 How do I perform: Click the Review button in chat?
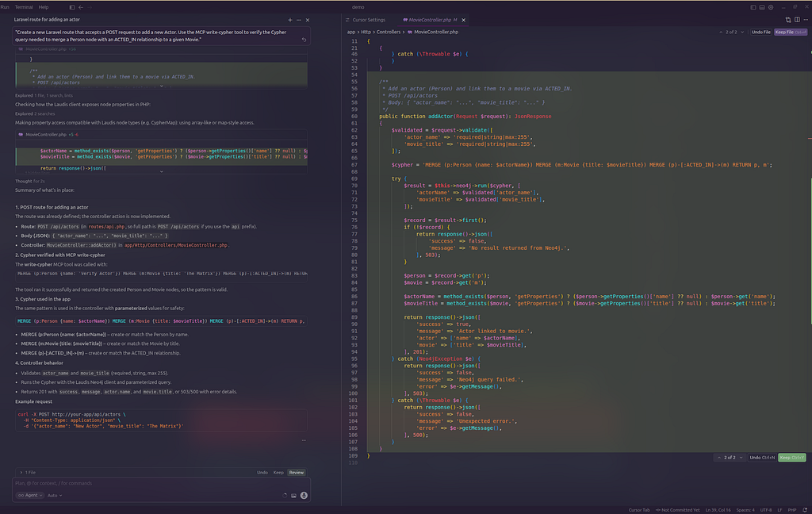(x=296, y=472)
